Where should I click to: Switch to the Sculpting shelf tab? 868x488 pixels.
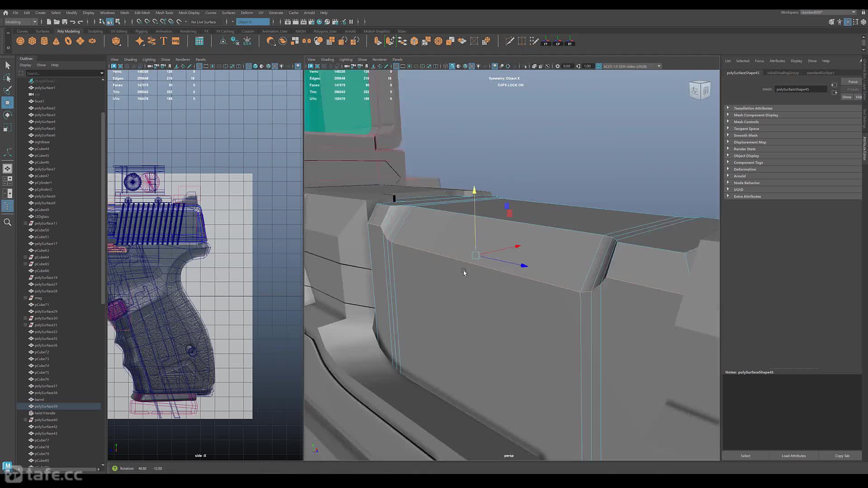tap(95, 31)
